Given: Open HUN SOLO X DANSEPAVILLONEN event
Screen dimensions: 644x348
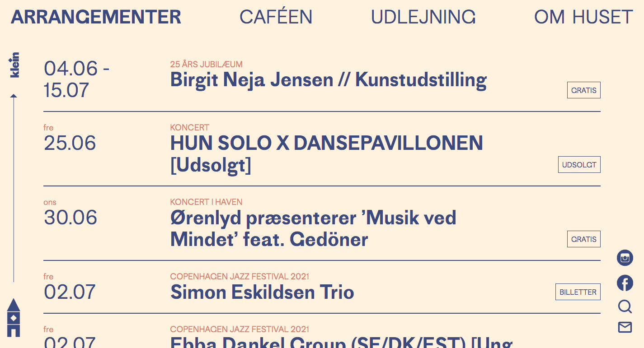Looking at the screenshot, I should pos(326,144).
